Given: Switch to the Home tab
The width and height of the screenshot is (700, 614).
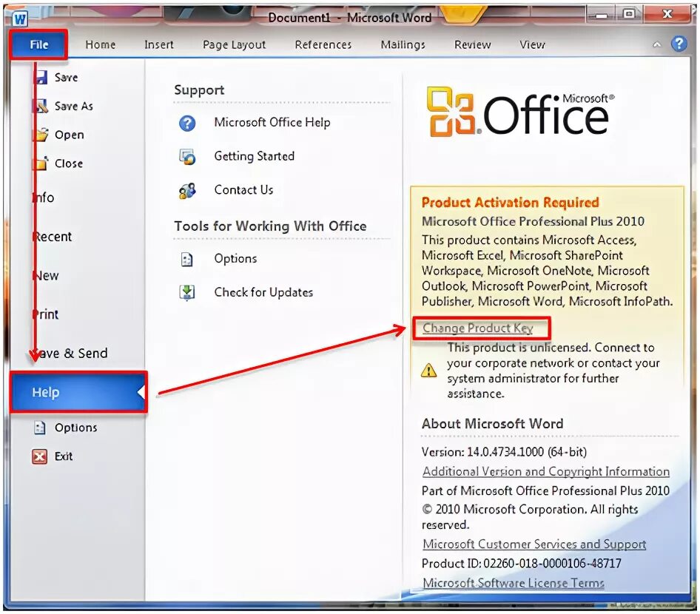Looking at the screenshot, I should click(101, 44).
